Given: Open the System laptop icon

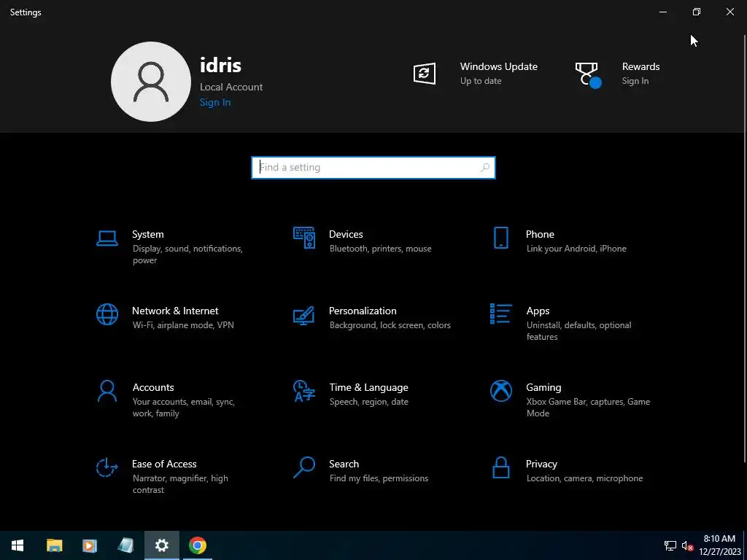Looking at the screenshot, I should pos(107,238).
